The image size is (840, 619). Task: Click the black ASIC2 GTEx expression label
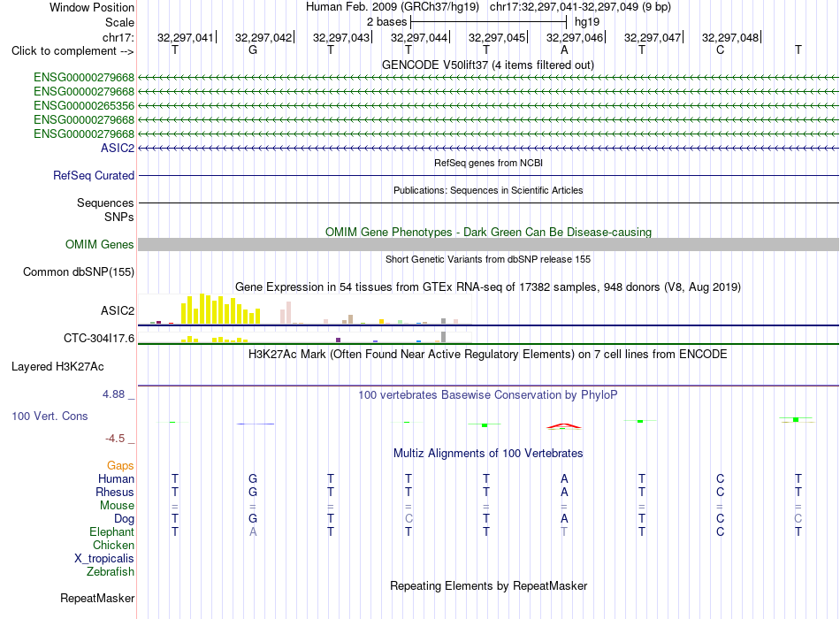(x=118, y=311)
